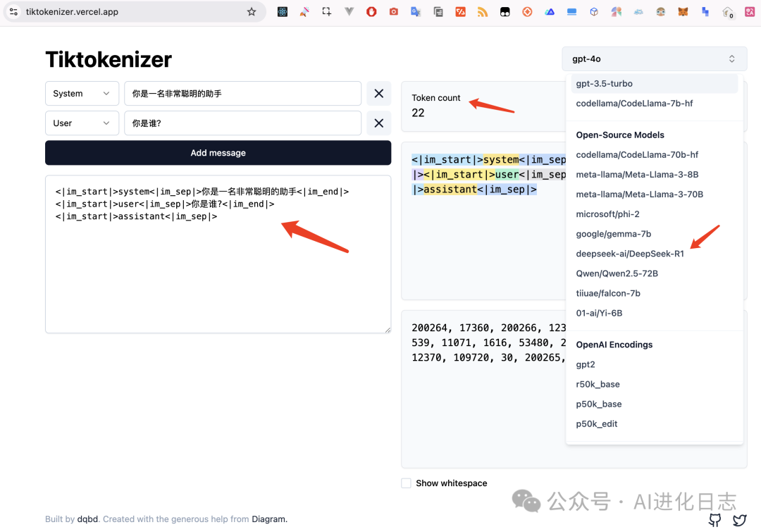Select microsoft/phi-2 model

click(x=654, y=214)
